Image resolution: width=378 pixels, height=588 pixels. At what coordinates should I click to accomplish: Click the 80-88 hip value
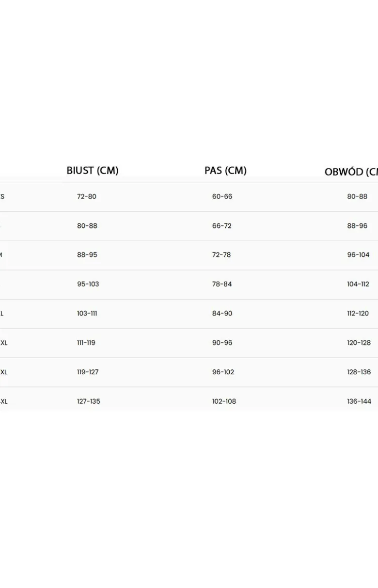point(357,196)
